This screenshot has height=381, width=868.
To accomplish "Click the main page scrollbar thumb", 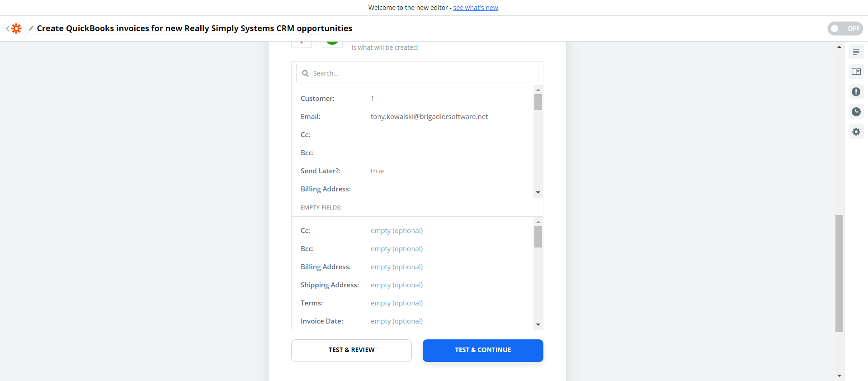I will (839, 273).
